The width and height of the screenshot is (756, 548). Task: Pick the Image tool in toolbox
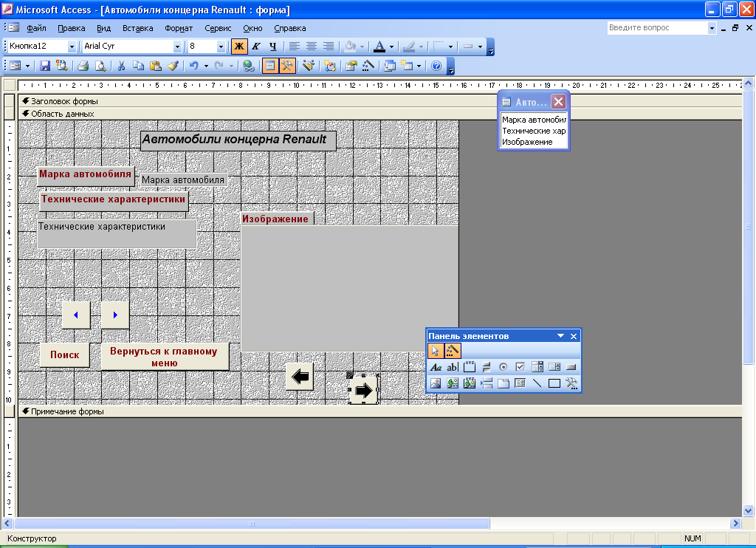pos(436,383)
